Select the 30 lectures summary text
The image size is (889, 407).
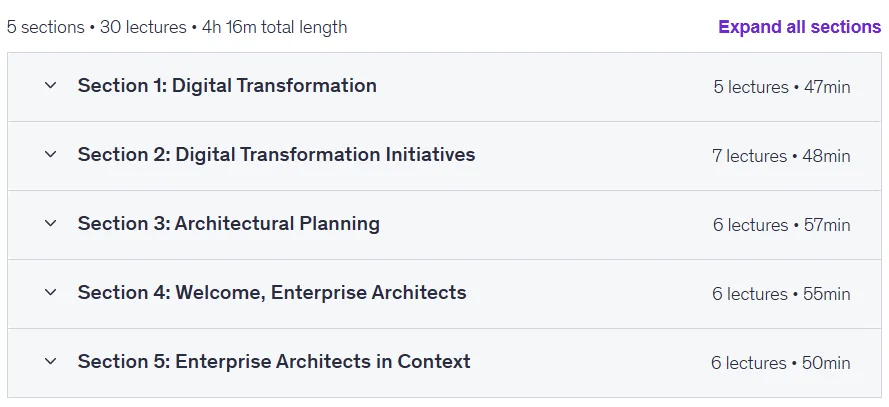coord(143,27)
